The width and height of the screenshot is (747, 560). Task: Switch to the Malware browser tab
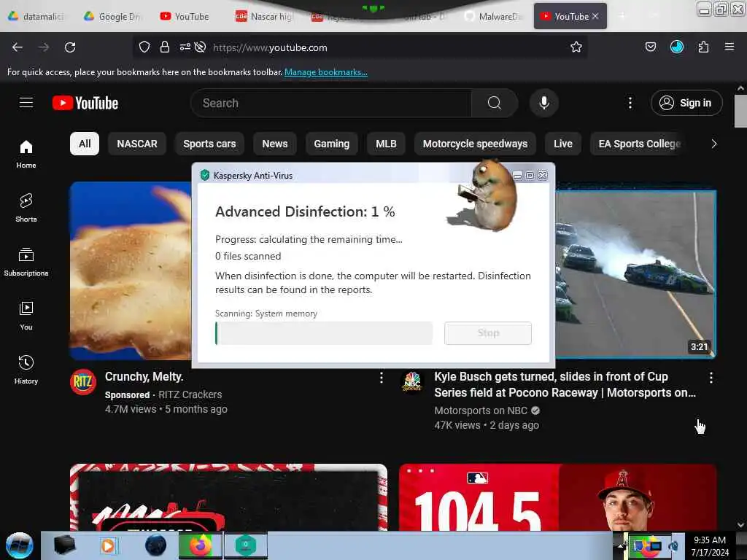(x=493, y=16)
